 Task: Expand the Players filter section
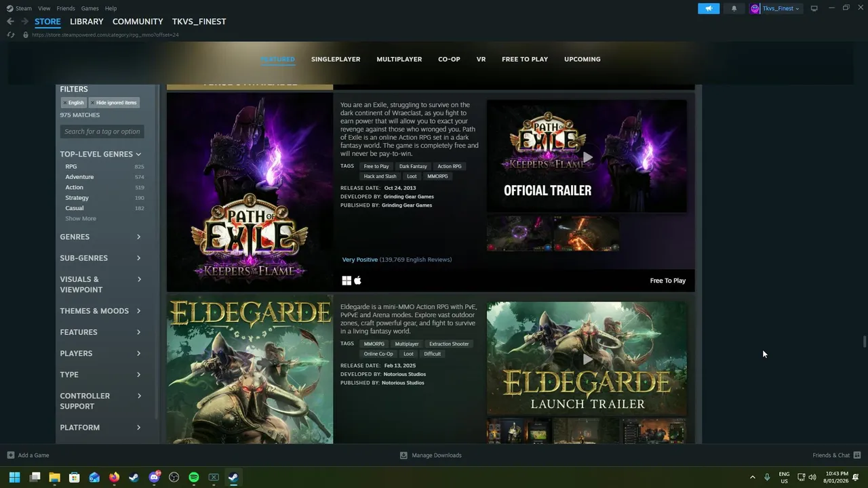(x=100, y=353)
